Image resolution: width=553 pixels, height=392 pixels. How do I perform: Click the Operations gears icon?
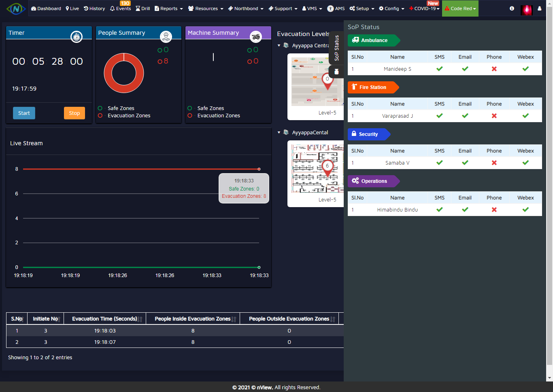point(355,180)
